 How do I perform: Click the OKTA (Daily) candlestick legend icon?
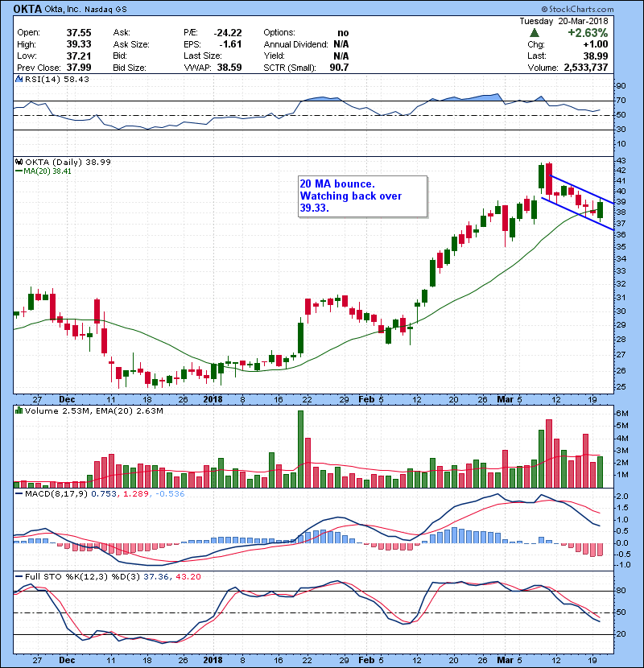(19, 162)
